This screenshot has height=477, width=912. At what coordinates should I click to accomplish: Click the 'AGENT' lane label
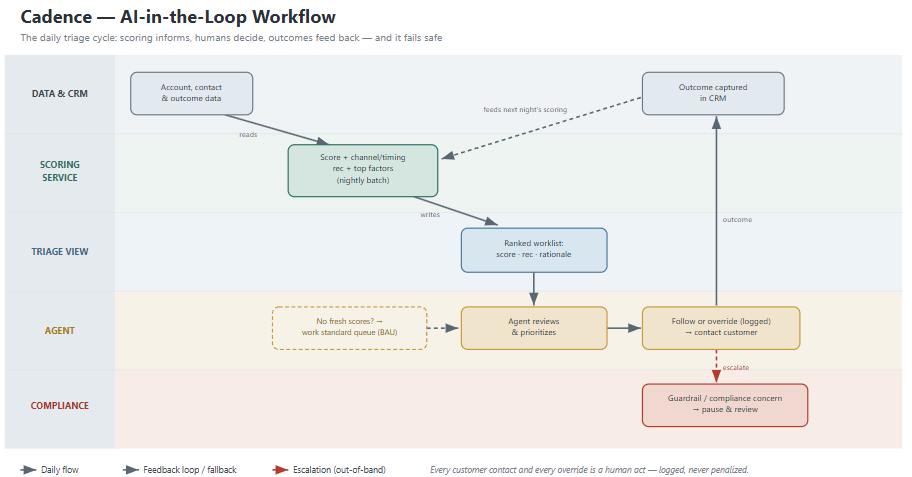click(x=60, y=330)
